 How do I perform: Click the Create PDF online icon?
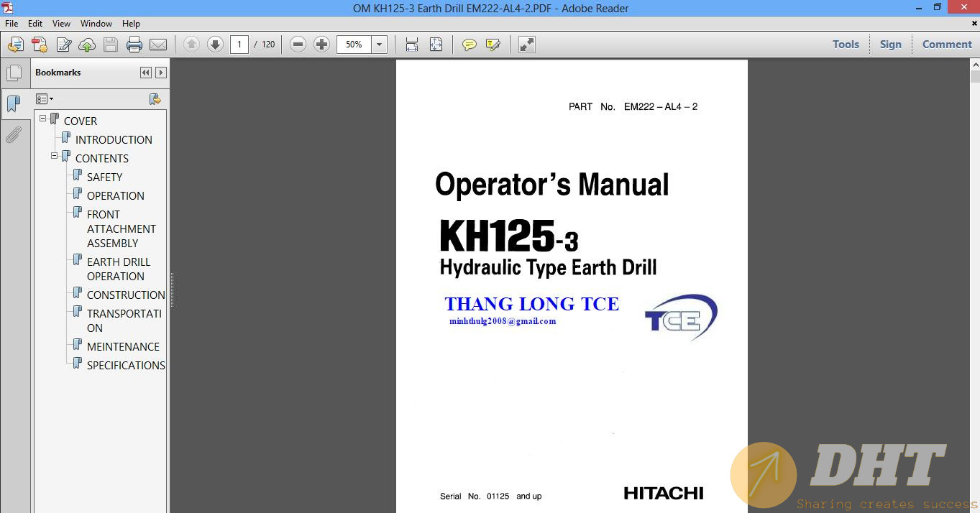[40, 45]
